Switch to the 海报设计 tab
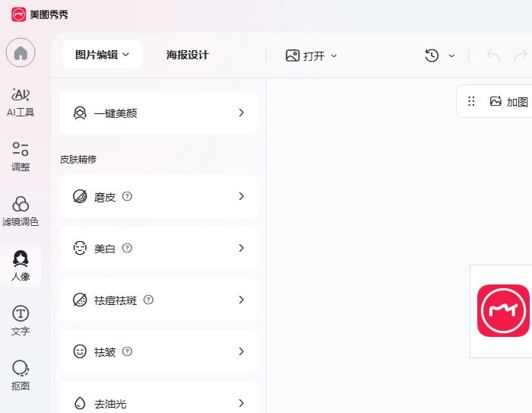The height and width of the screenshot is (413, 532). click(187, 55)
